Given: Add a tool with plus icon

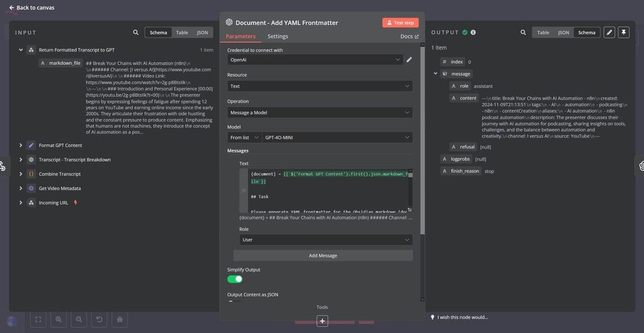Looking at the screenshot, I should pos(322,321).
